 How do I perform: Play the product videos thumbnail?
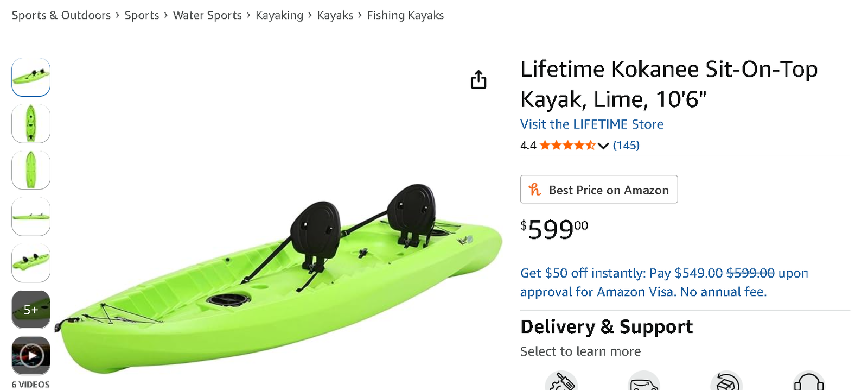[x=31, y=356]
